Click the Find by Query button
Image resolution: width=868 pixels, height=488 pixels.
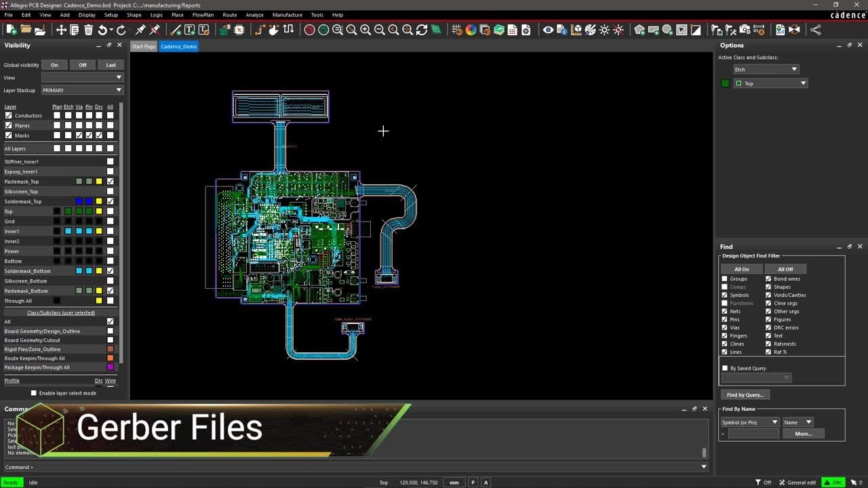745,394
